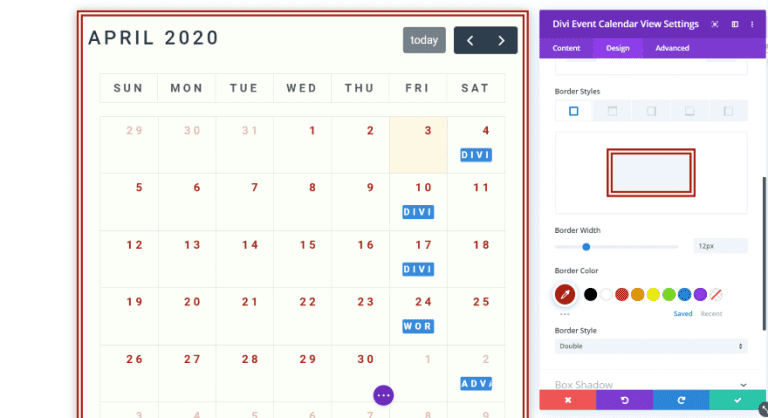Click the red discard changes X button
The image size is (768, 418).
pyautogui.click(x=568, y=400)
